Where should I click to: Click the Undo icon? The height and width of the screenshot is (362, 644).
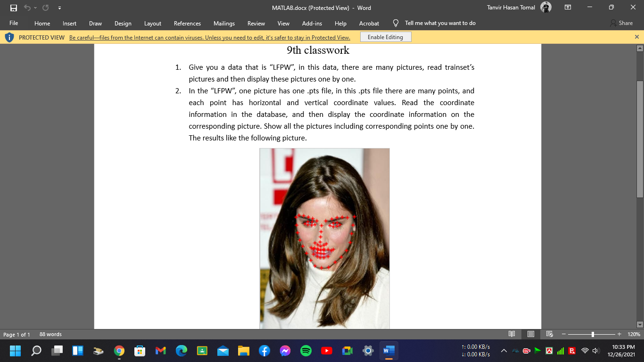pyautogui.click(x=27, y=8)
